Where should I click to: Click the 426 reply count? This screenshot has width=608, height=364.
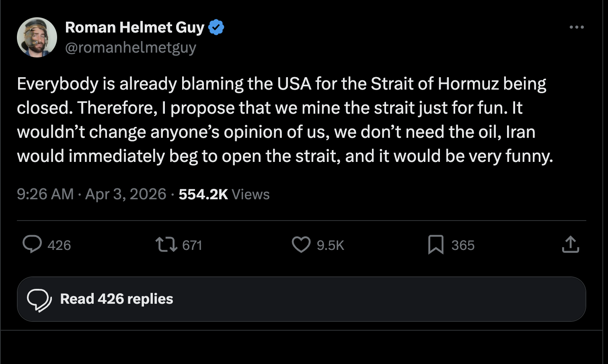(59, 245)
